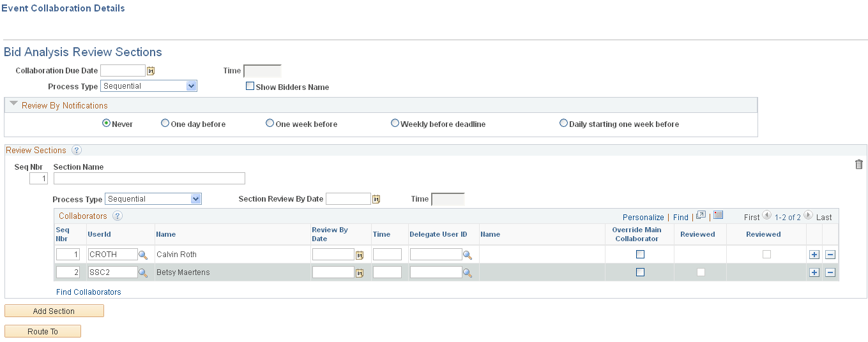View all collaborators in new window icon
The height and width of the screenshot is (342, 868).
click(x=701, y=215)
